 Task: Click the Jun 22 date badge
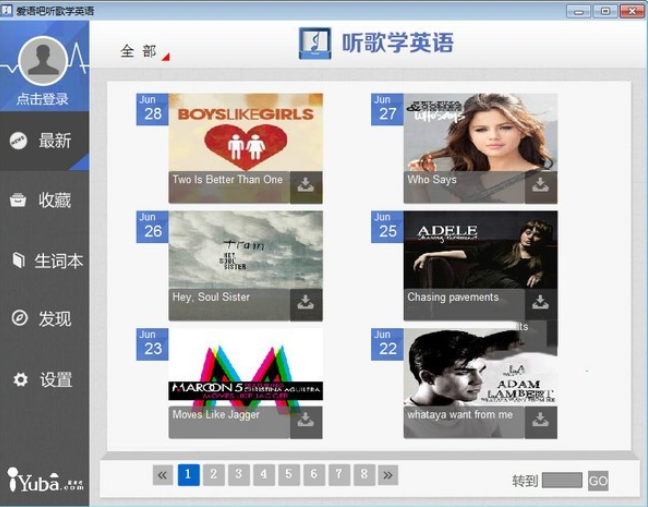[x=387, y=344]
